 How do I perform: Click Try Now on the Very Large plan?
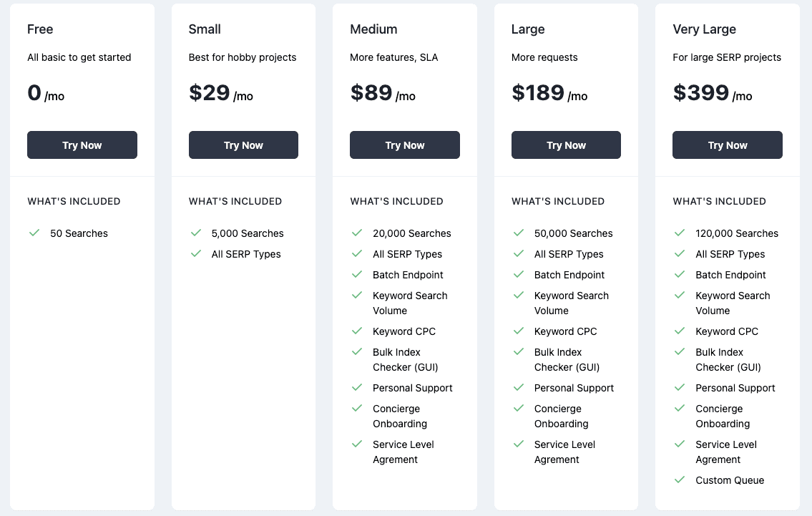point(727,145)
